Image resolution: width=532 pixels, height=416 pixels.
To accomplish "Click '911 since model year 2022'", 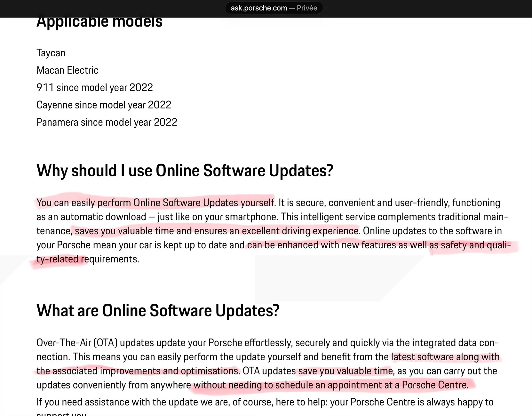I will [94, 87].
